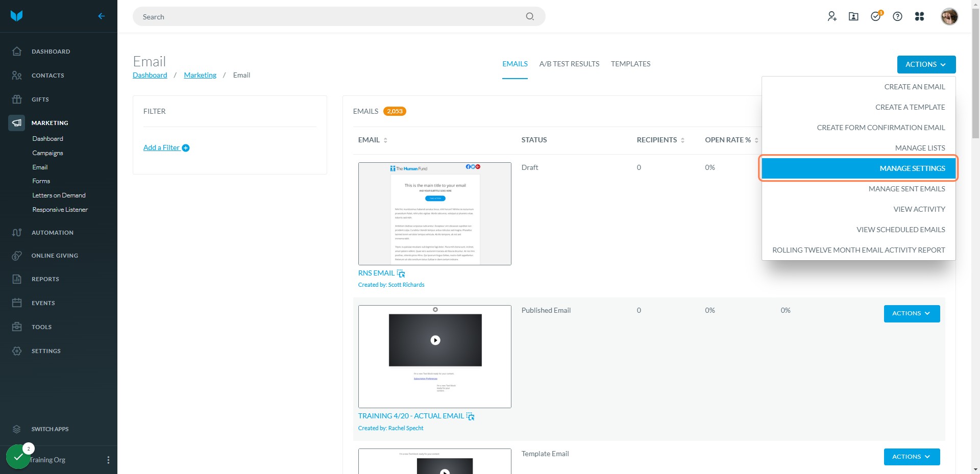Image resolution: width=980 pixels, height=474 pixels.
Task: Switch to the EMAILS tab
Action: (x=515, y=64)
